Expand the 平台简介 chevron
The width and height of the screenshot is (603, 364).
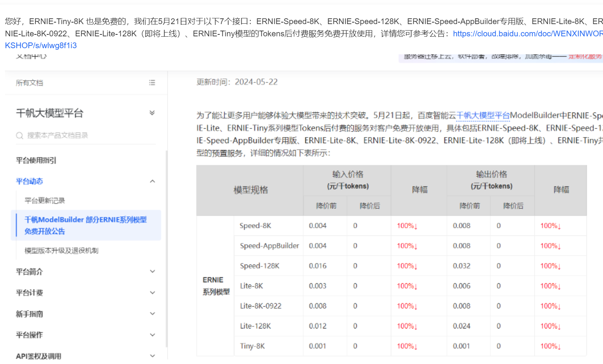(x=153, y=271)
